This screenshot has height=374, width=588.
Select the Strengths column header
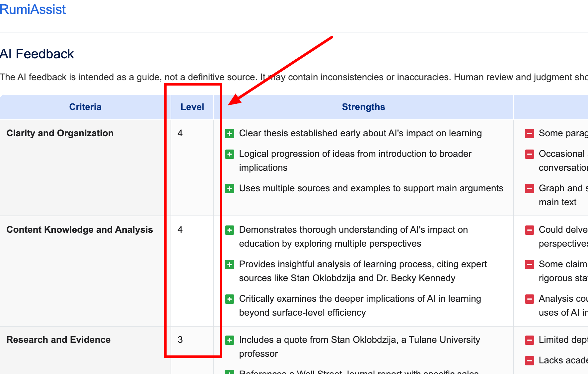[x=363, y=107]
